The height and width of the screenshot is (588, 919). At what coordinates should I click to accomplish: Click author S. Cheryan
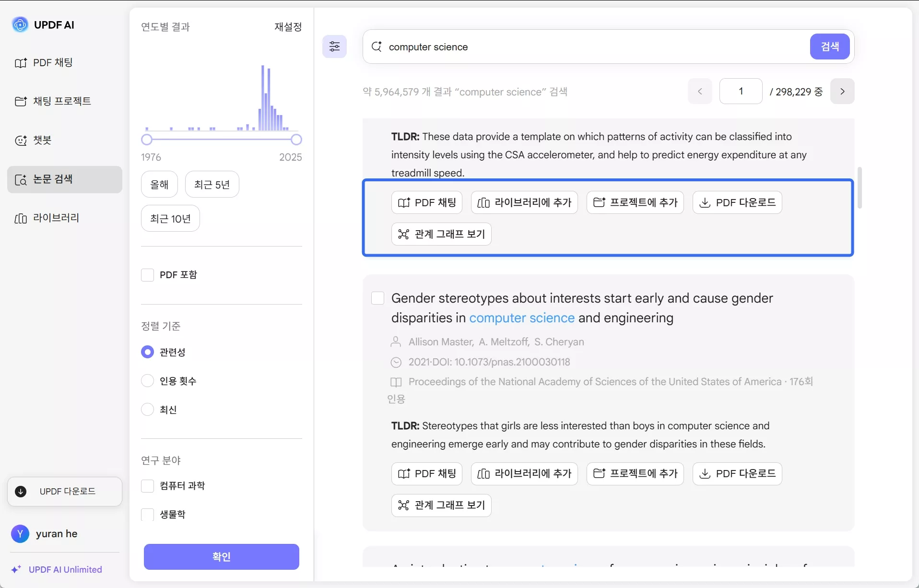[559, 342]
